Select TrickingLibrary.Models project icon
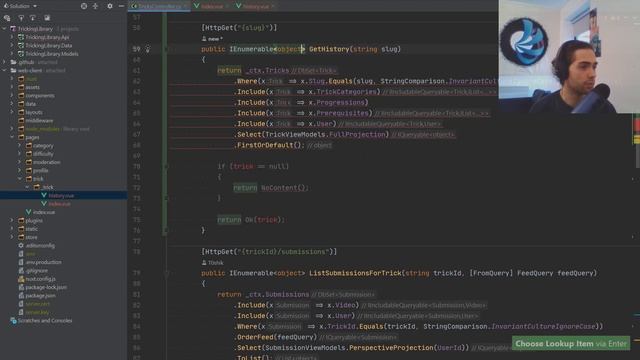Screen dimensions: 640x360 point(21,53)
